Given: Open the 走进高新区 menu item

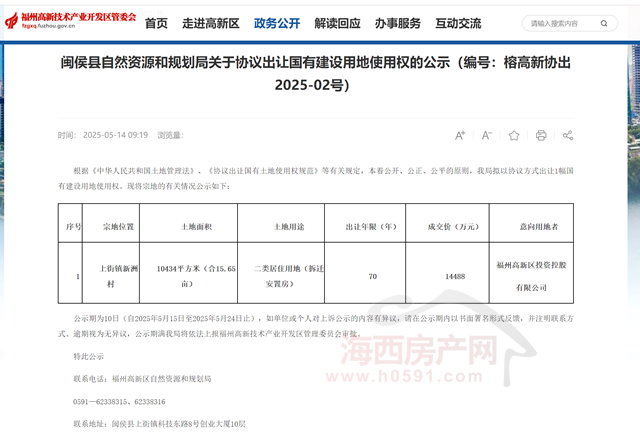Looking at the screenshot, I should coord(211,24).
